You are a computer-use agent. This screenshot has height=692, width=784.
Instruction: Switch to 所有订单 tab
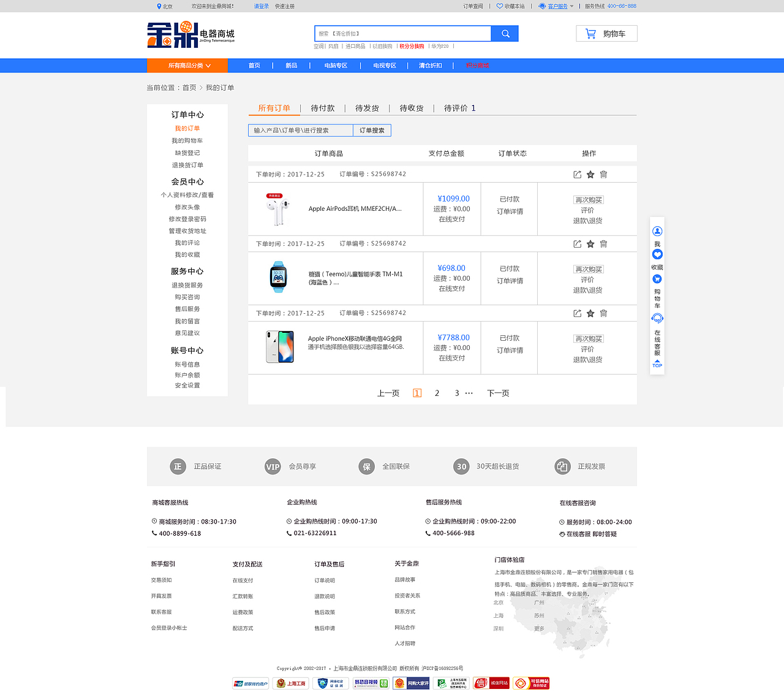click(x=274, y=108)
